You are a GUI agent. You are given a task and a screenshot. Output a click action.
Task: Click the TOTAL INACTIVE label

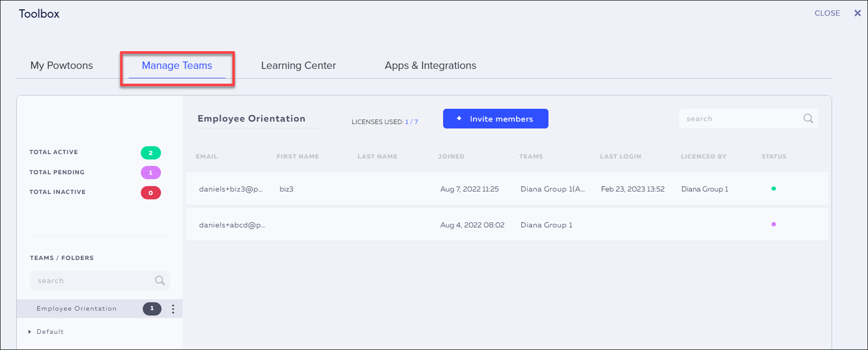[x=58, y=192]
